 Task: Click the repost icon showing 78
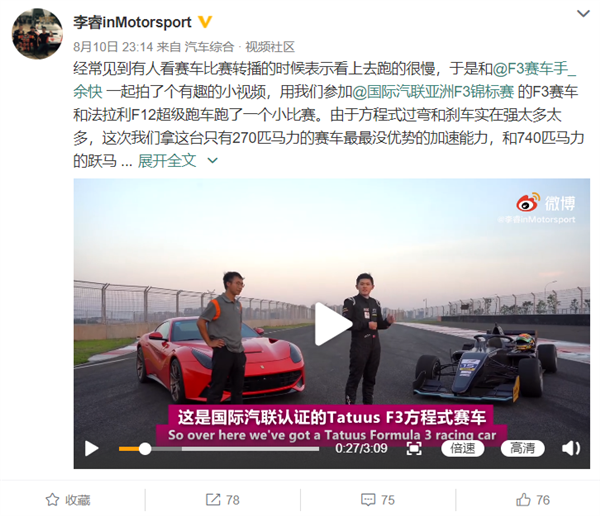click(x=213, y=500)
